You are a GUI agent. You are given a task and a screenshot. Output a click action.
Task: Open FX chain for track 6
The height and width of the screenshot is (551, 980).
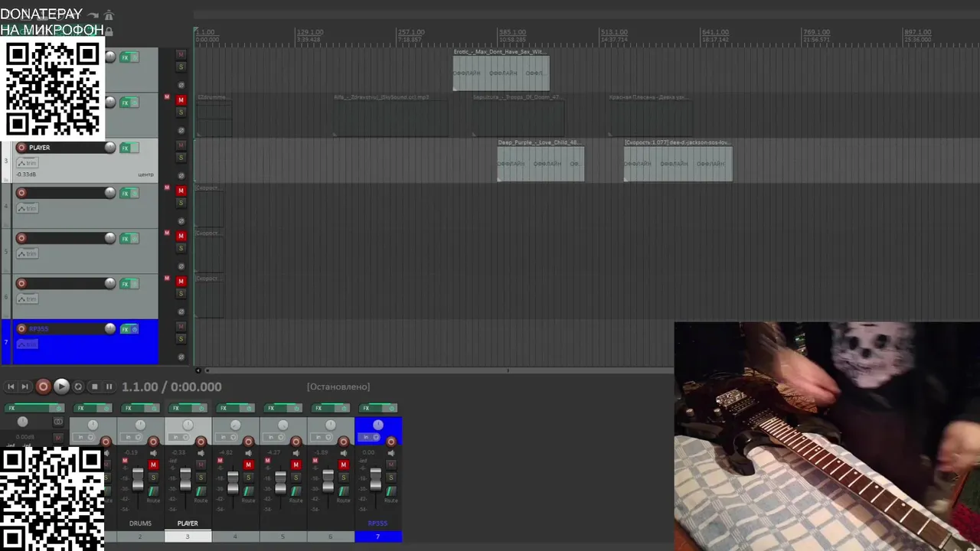[x=125, y=283]
